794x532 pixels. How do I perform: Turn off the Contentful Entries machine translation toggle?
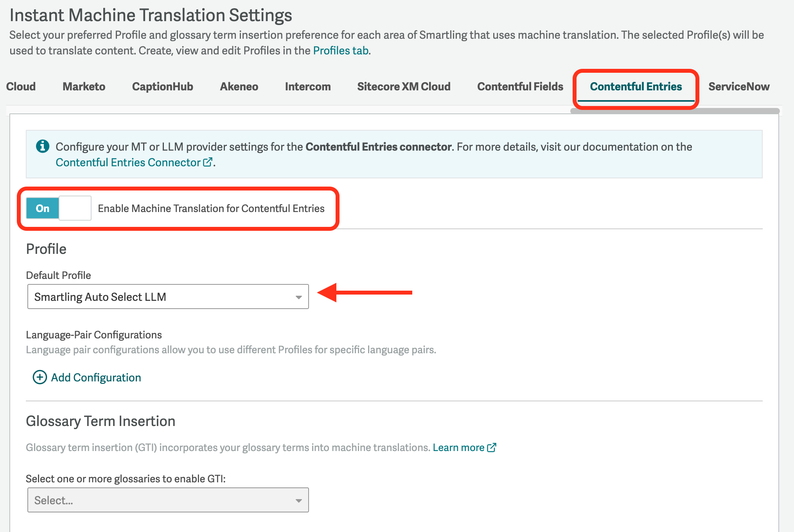point(59,208)
